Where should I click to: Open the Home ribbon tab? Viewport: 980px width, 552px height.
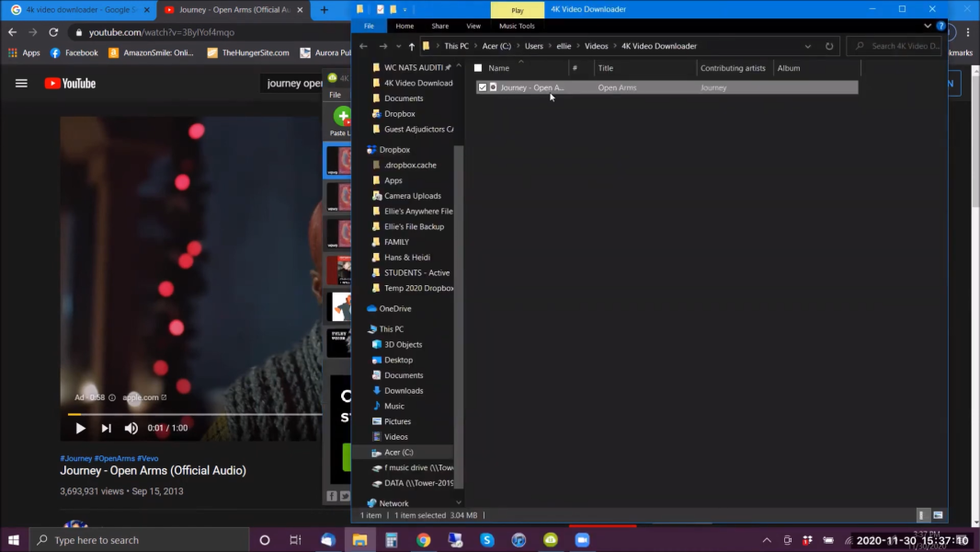click(405, 26)
